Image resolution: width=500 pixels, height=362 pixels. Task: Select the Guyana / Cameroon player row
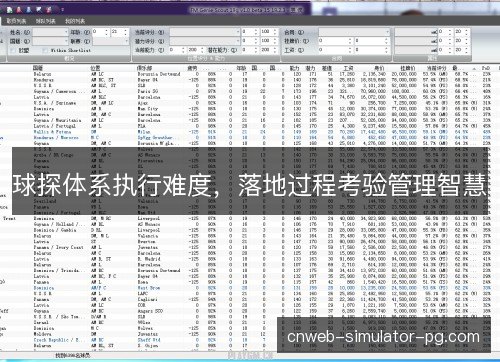pos(250,91)
